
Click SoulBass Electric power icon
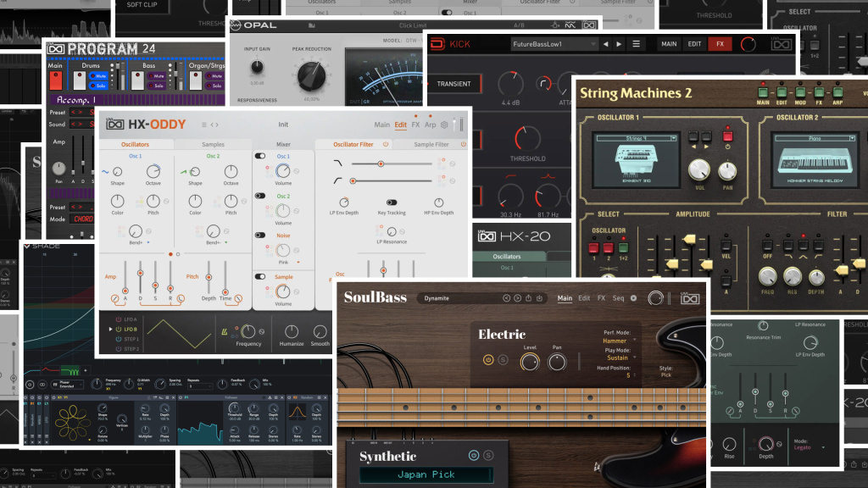[x=488, y=359]
